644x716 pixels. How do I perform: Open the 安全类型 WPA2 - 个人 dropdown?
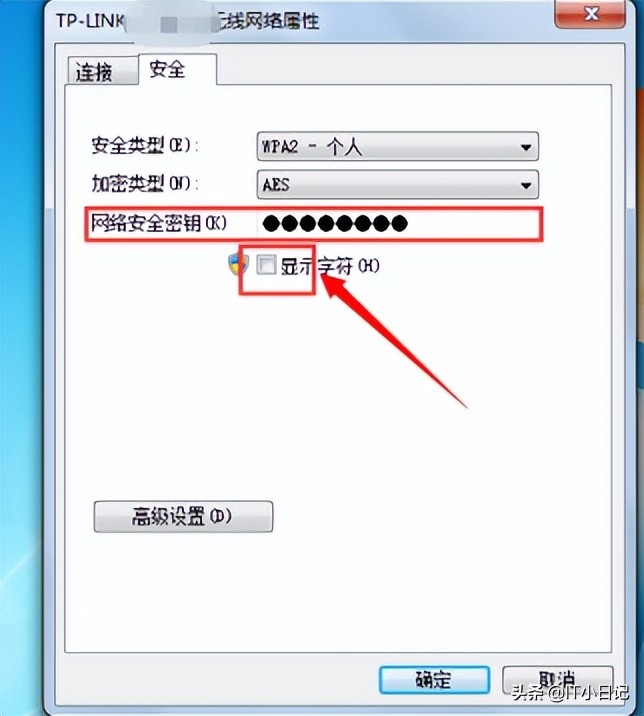[x=397, y=147]
